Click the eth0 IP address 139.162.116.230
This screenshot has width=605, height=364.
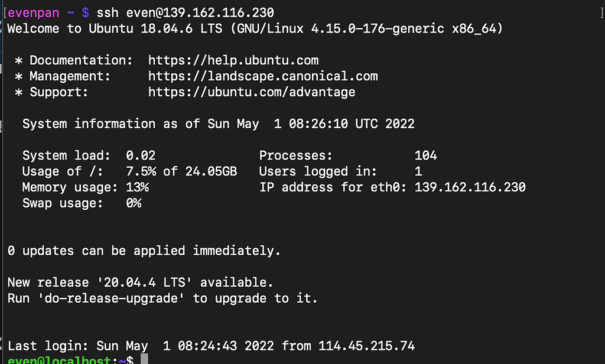[x=470, y=187]
